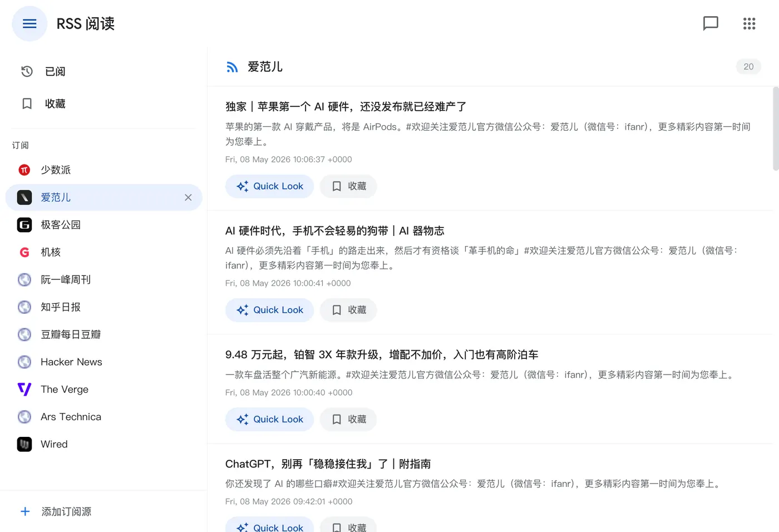Click timestamp Fri, 08 May 2026 10:00:41

coord(288,283)
